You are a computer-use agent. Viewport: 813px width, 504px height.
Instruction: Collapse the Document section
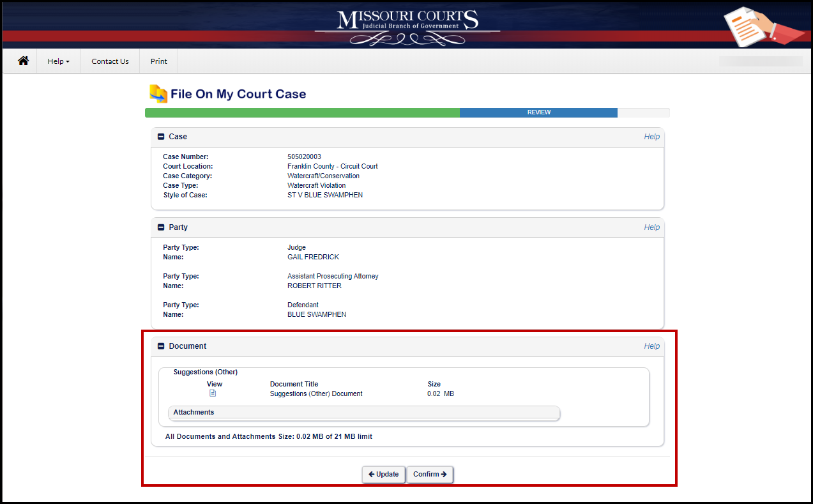point(161,346)
